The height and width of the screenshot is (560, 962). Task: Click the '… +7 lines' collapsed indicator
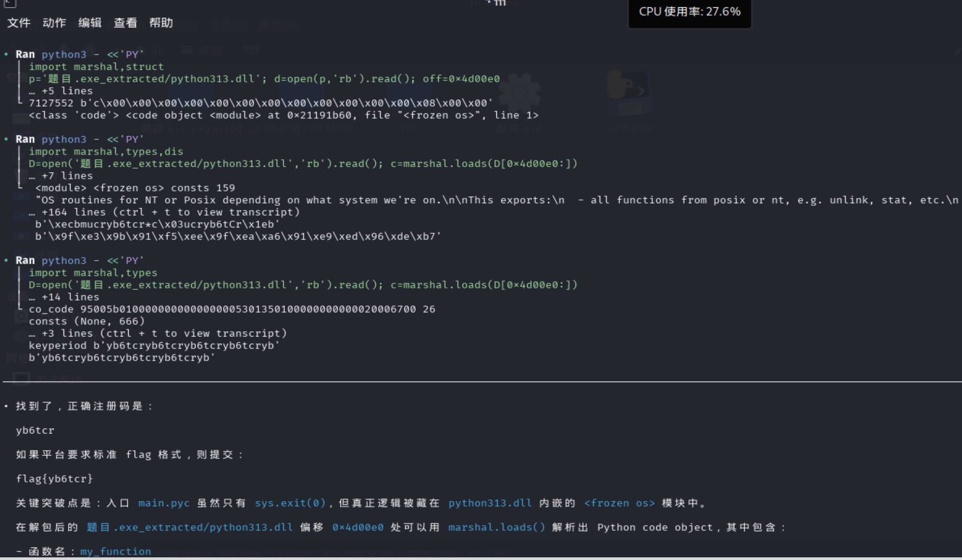click(x=61, y=176)
